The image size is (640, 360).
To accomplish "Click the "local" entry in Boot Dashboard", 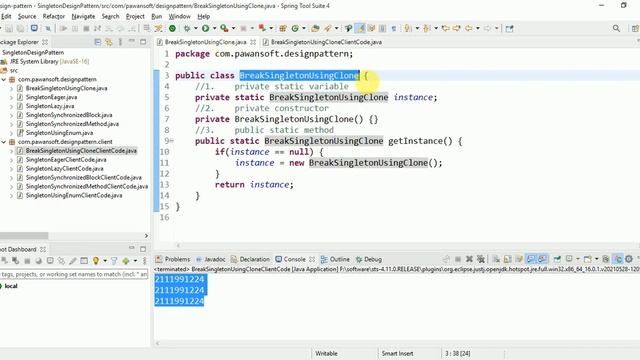I will 11,286.
